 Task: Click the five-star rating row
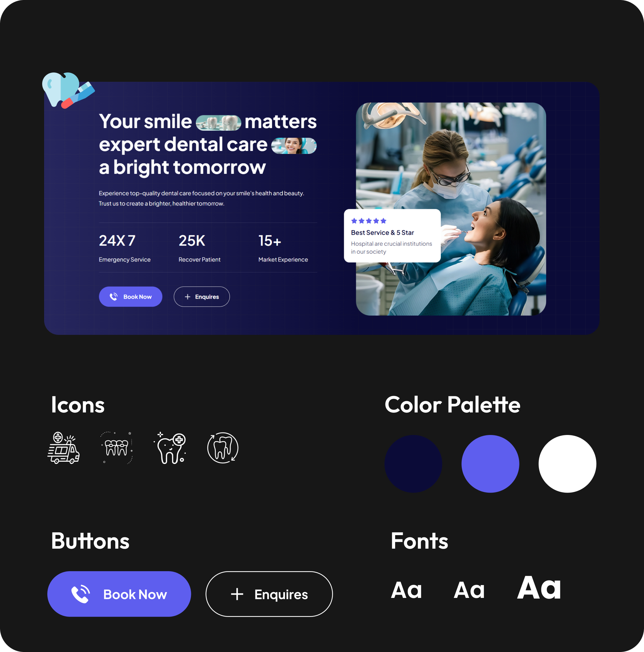point(369,221)
